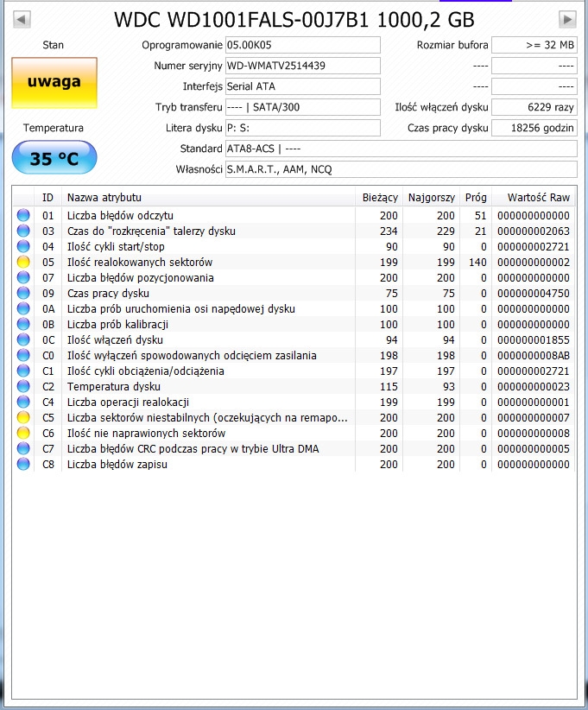
Task: Click the blue status icon for attribute C2
Action: tap(23, 386)
